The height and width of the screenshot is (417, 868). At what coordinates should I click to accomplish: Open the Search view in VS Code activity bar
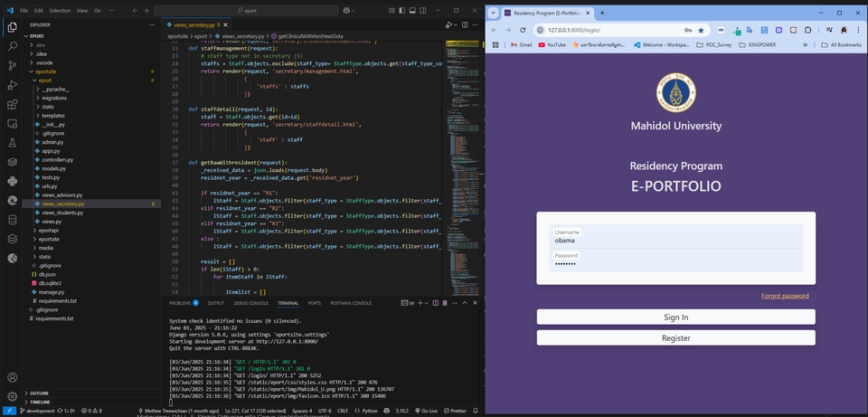12,46
